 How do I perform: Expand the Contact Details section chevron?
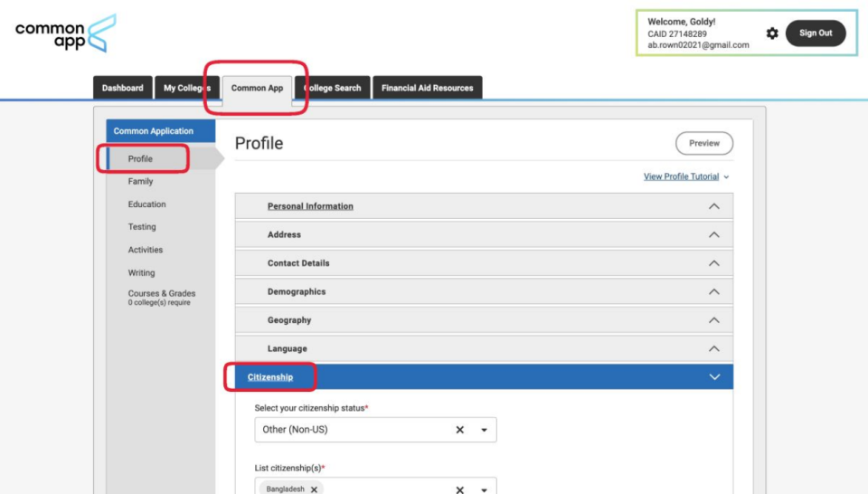[x=714, y=263]
